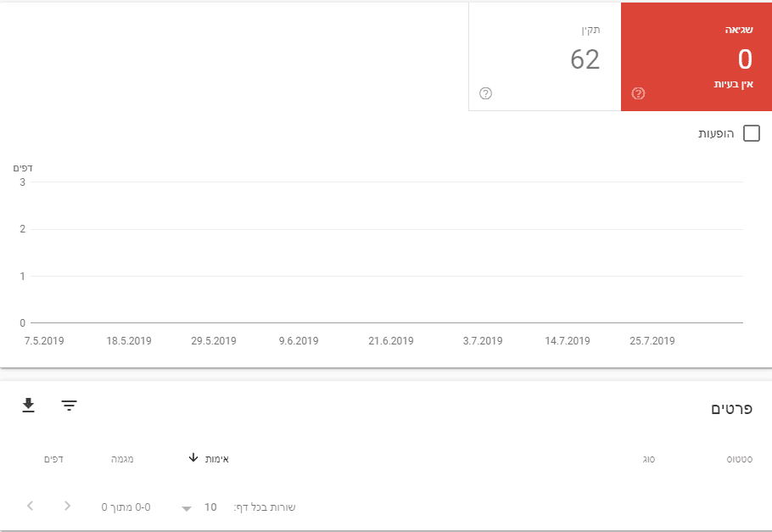
Task: Click the סוג column header
Action: point(649,459)
